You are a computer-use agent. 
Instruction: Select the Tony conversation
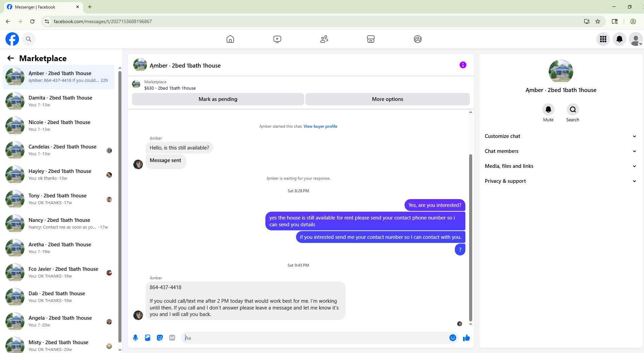click(x=59, y=199)
